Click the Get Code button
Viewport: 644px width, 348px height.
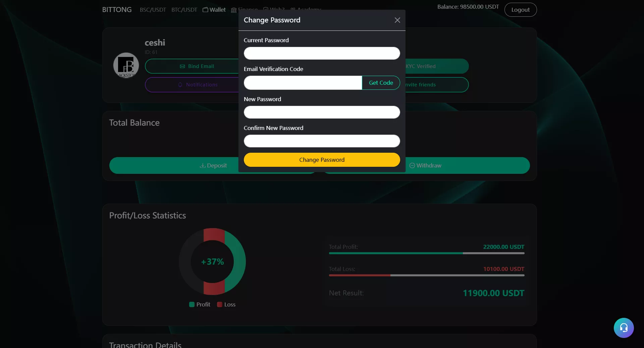click(x=381, y=83)
